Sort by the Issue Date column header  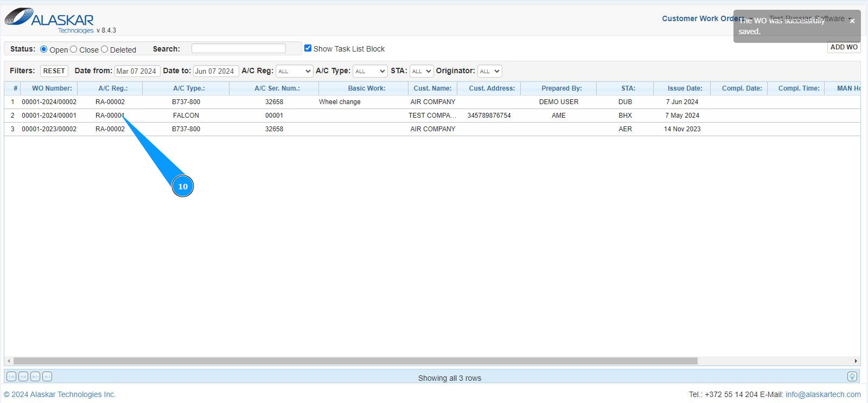685,88
